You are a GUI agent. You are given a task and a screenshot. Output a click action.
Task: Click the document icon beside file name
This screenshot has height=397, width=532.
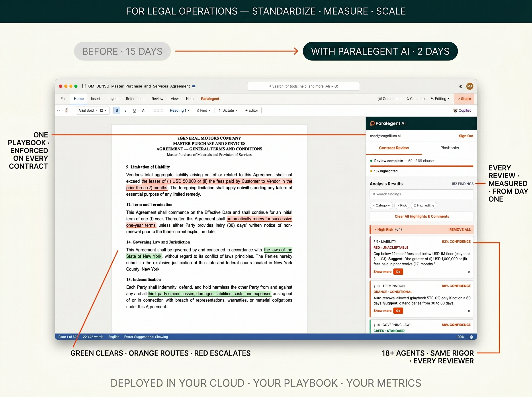coord(84,86)
